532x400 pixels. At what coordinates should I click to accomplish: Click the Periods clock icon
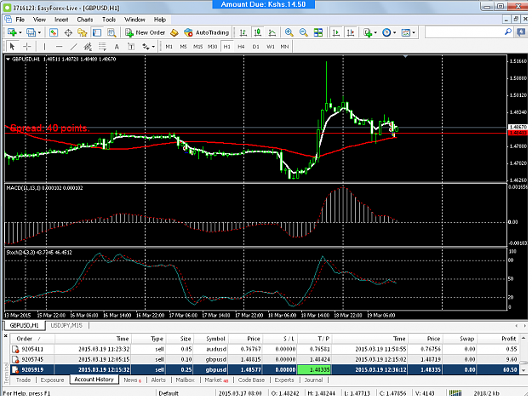[x=386, y=32]
